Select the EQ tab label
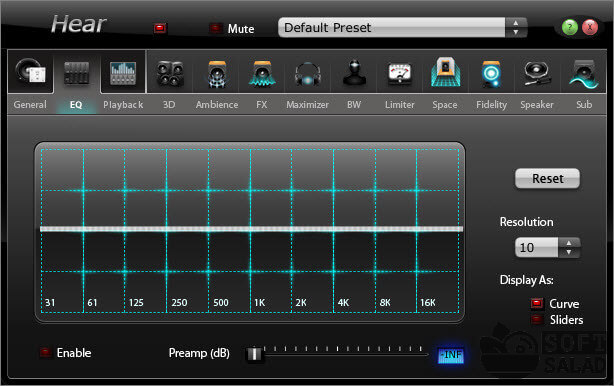Screen dimensions: 614x386 [x=76, y=105]
